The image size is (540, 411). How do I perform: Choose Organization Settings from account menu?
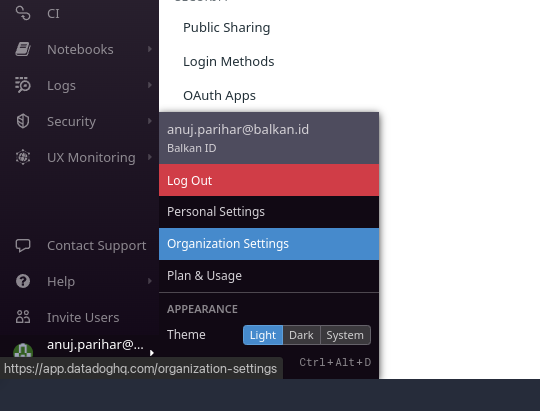point(269,244)
